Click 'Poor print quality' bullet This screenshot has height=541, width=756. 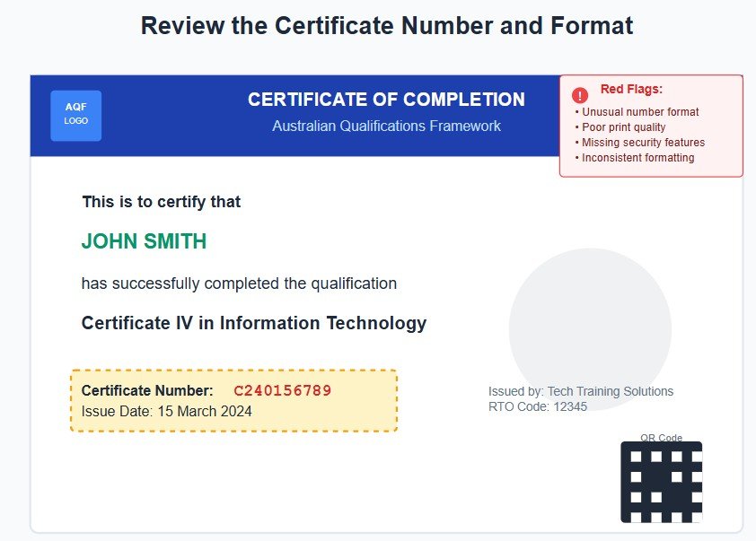pyautogui.click(x=620, y=127)
